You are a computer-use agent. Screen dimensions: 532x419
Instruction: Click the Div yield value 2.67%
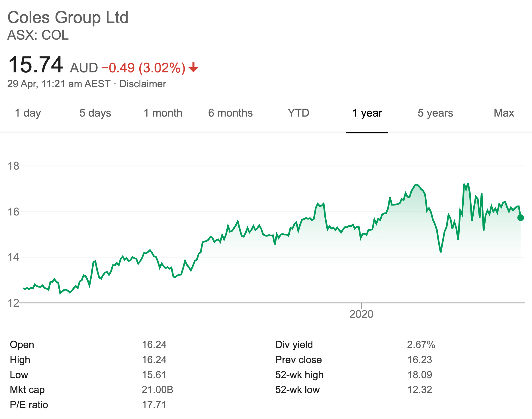click(421, 345)
